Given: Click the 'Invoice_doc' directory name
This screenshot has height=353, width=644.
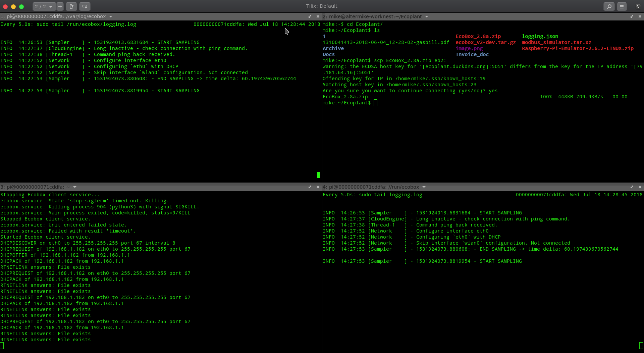Looking at the screenshot, I should point(472,54).
